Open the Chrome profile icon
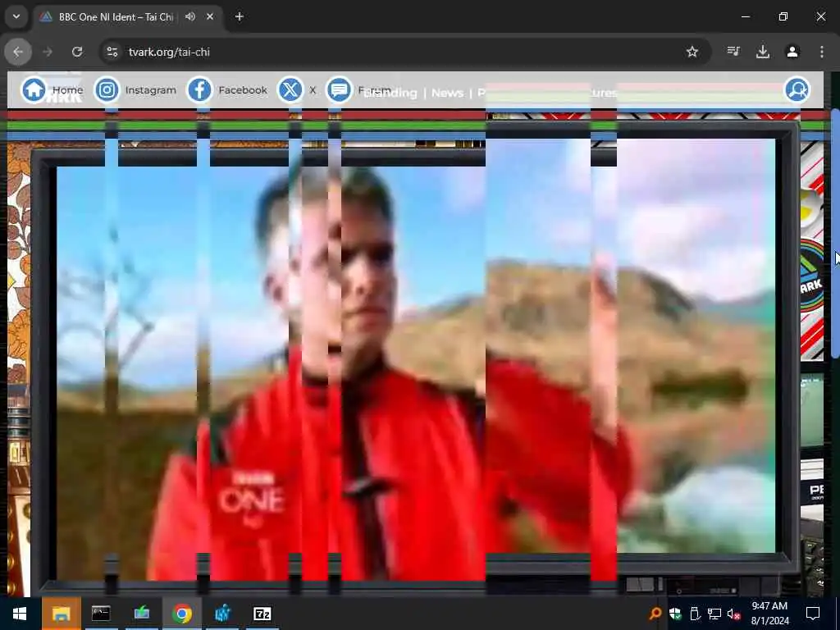The image size is (840, 630). 792,52
